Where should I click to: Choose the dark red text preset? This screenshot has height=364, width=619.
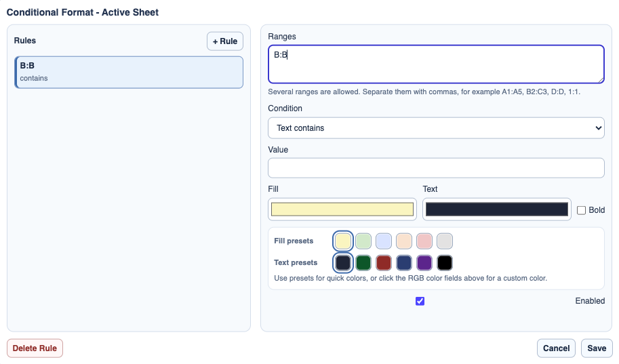click(384, 263)
